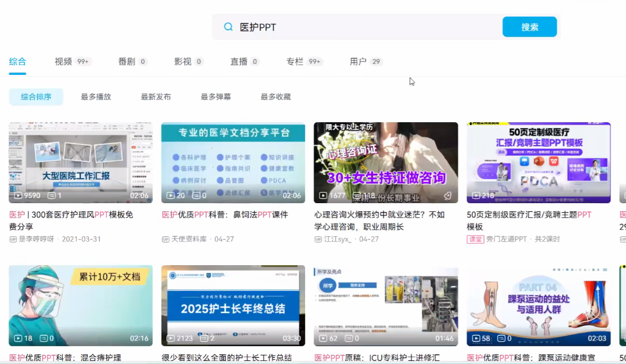This screenshot has height=364, width=626.
Task: Open title 很少看到这么全面的护士长工作总结
Action: [x=226, y=358]
